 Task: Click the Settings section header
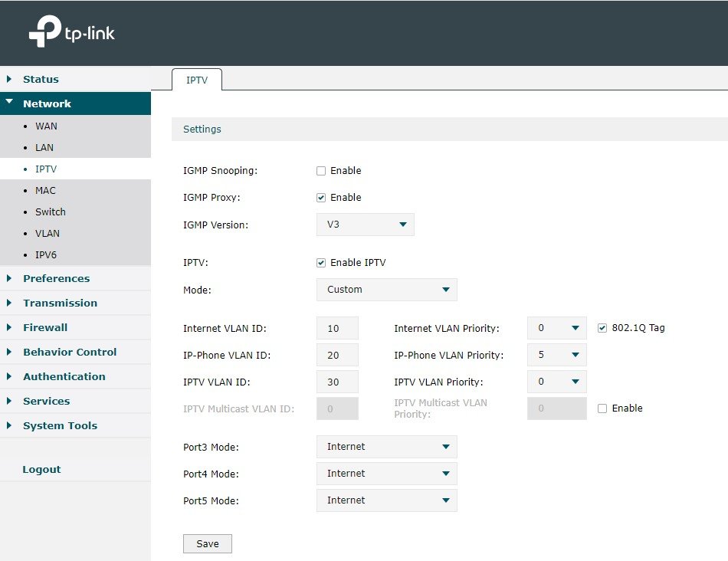coord(449,129)
